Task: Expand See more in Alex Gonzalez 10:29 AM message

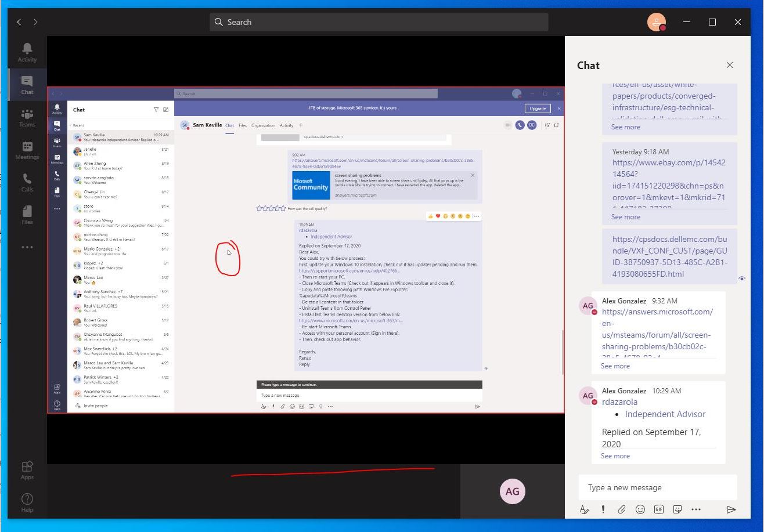Action: (615, 456)
